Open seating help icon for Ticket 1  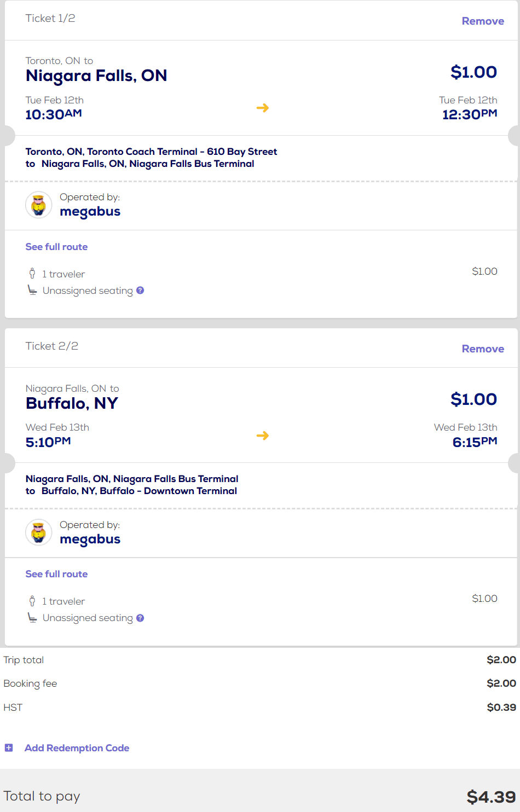tap(140, 291)
